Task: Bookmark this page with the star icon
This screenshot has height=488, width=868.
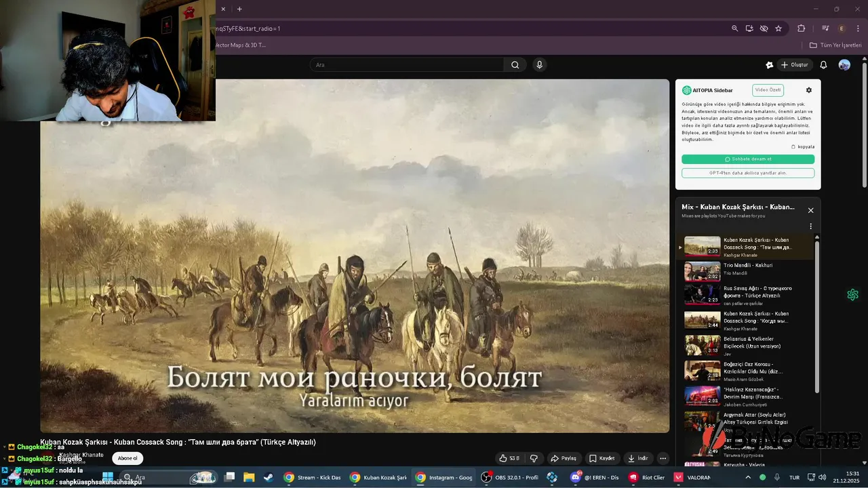Action: pos(778,28)
